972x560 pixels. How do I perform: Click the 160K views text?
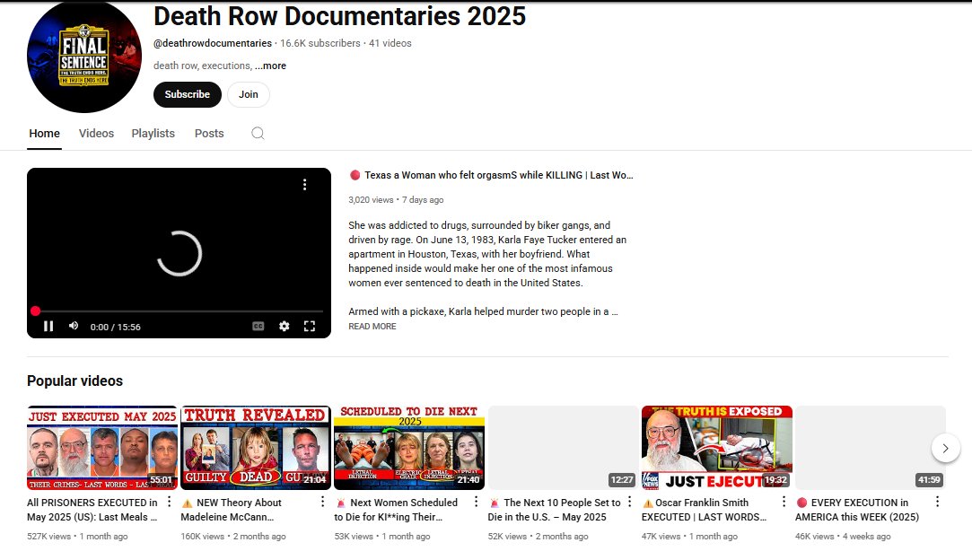[x=203, y=537]
